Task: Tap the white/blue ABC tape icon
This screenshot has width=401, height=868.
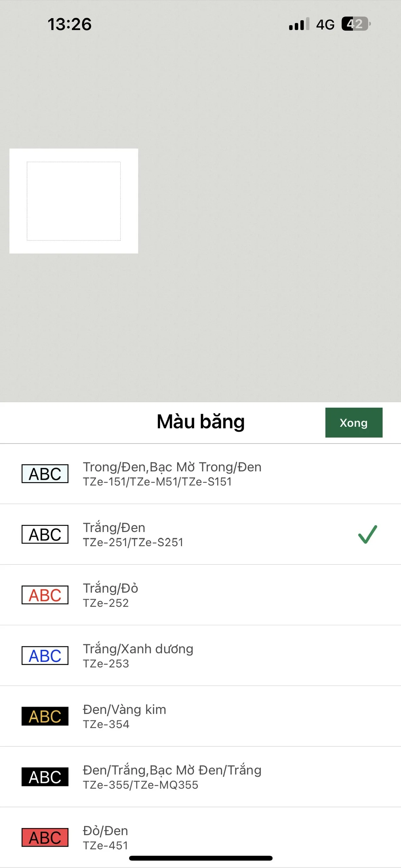Action: 45,656
